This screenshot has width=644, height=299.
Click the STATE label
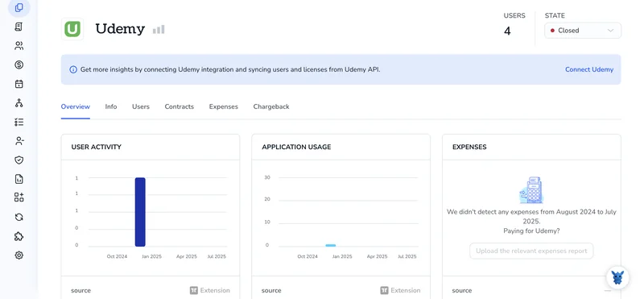(555, 15)
